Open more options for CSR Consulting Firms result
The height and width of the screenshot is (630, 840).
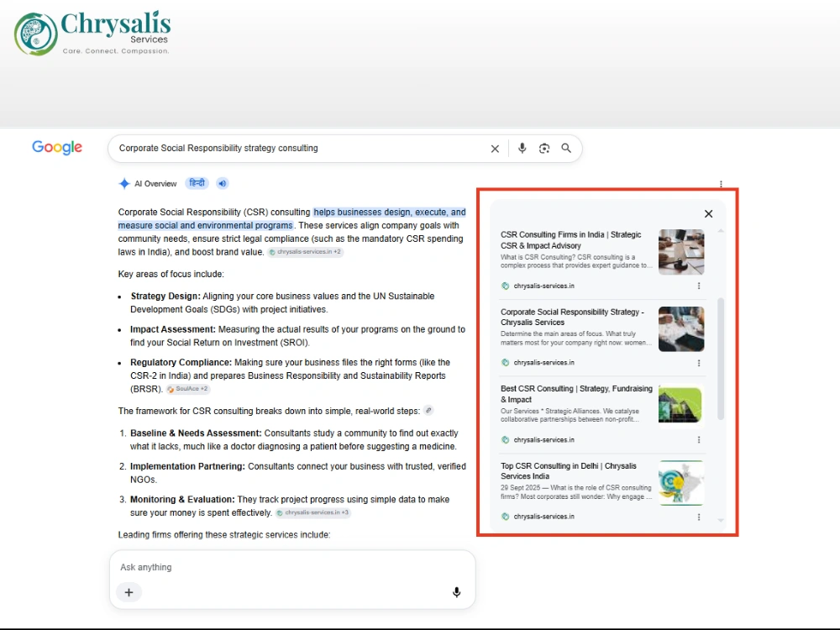[x=699, y=286]
